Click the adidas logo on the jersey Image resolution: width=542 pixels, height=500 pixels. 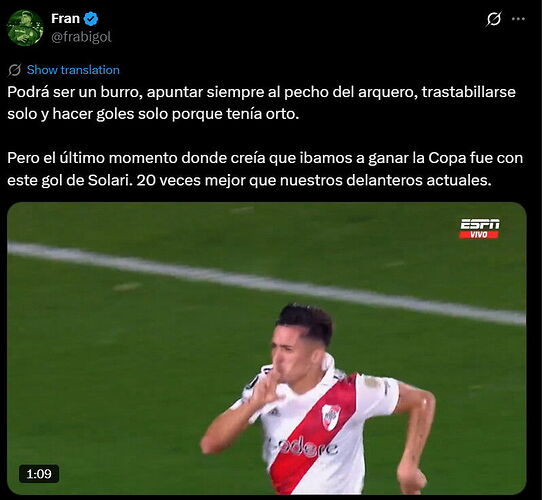(274, 411)
